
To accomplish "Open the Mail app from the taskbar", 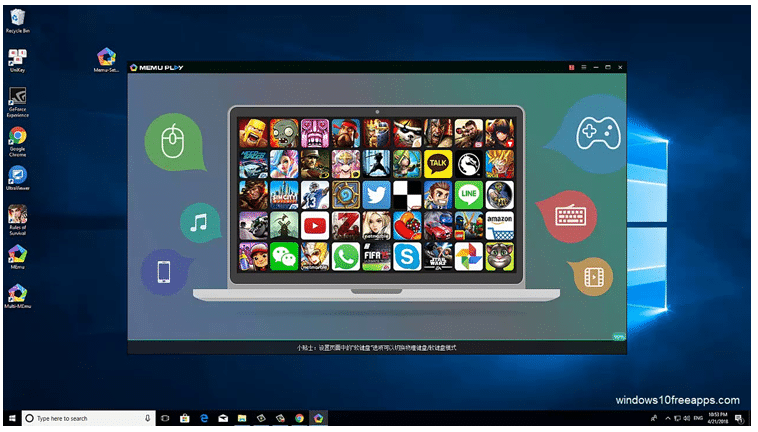I will [x=223, y=418].
